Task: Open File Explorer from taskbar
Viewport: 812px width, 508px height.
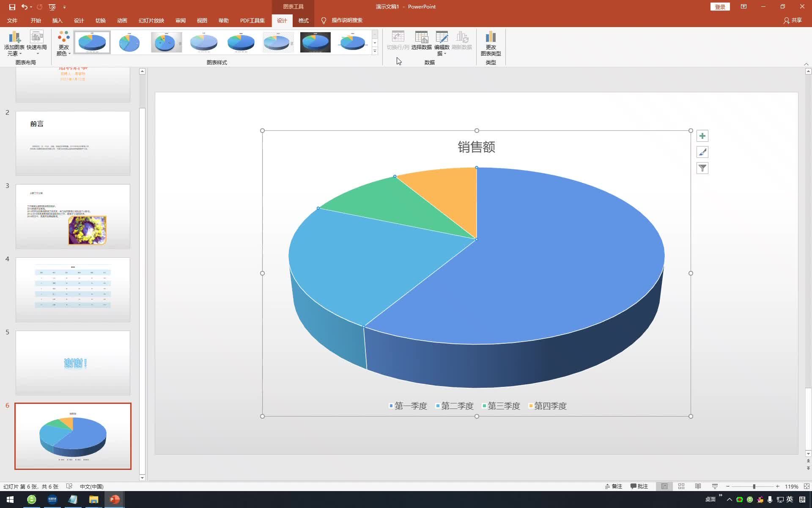Action: (93, 500)
